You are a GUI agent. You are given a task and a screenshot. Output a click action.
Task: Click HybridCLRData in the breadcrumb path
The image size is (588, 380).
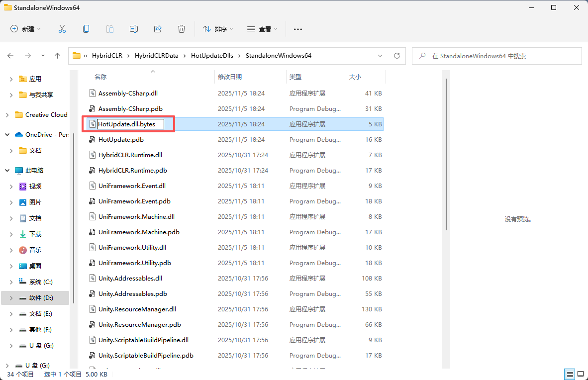pos(157,56)
